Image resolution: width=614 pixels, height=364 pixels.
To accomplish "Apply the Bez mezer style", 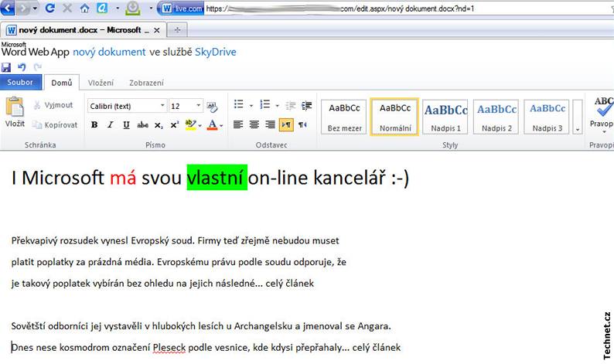I will coord(344,117).
